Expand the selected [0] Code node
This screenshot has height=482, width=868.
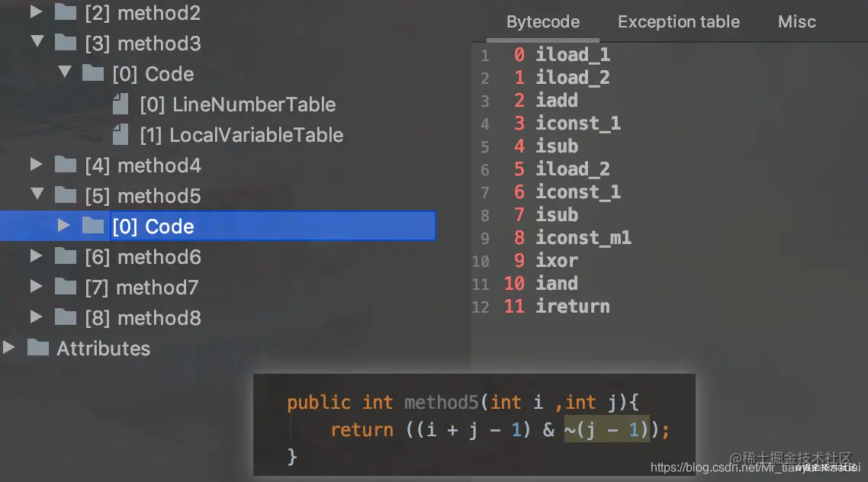pyautogui.click(x=63, y=225)
